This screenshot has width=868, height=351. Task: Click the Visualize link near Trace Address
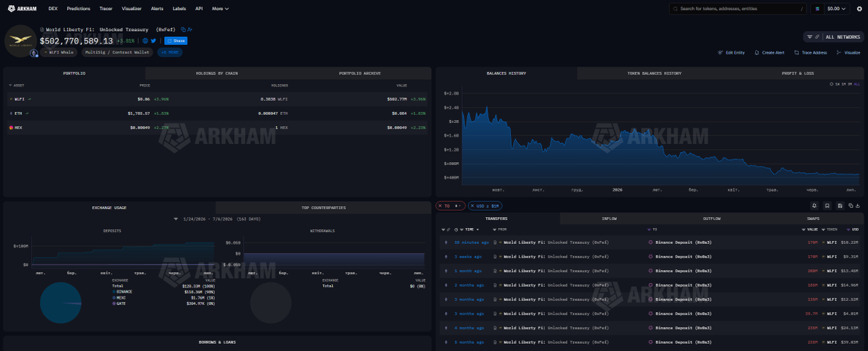(x=848, y=53)
